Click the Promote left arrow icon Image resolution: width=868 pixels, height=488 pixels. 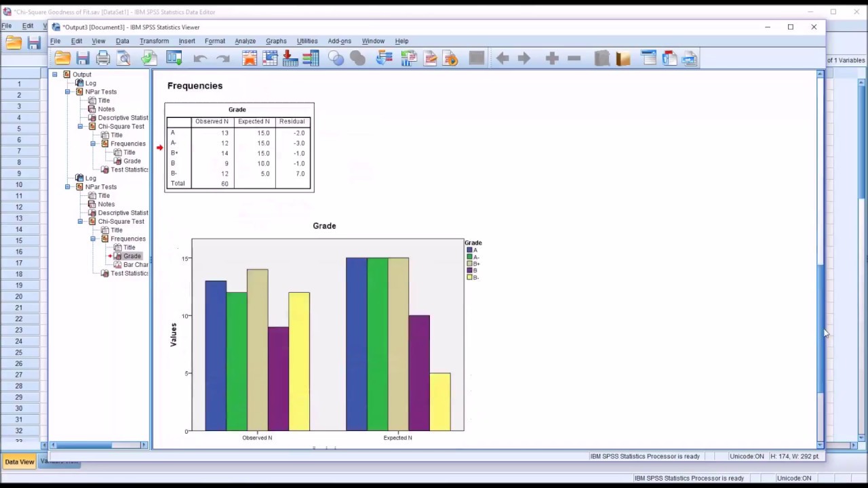point(502,58)
